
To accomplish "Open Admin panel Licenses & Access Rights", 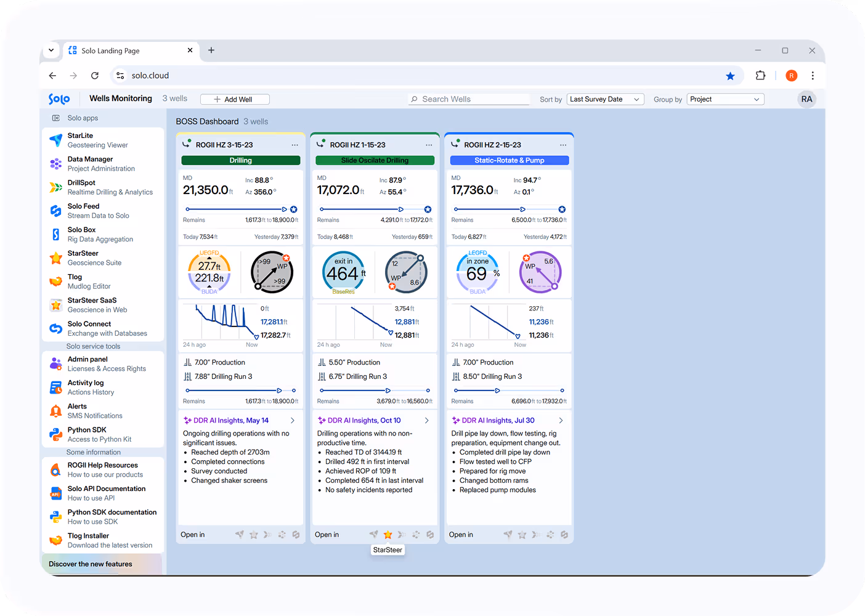I will tap(102, 364).
